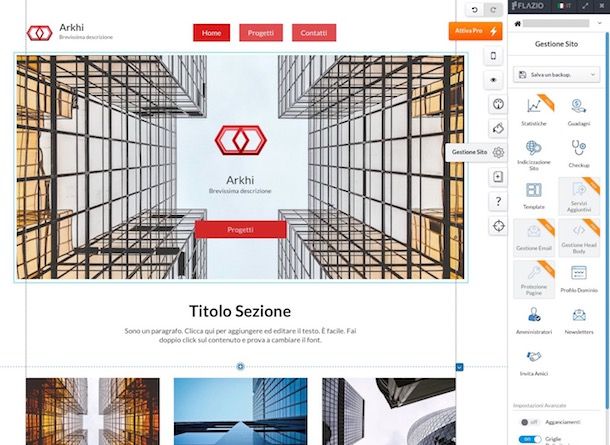Screen dimensions: 610x445
Task: Open Protezione Pagine
Action: point(534,280)
